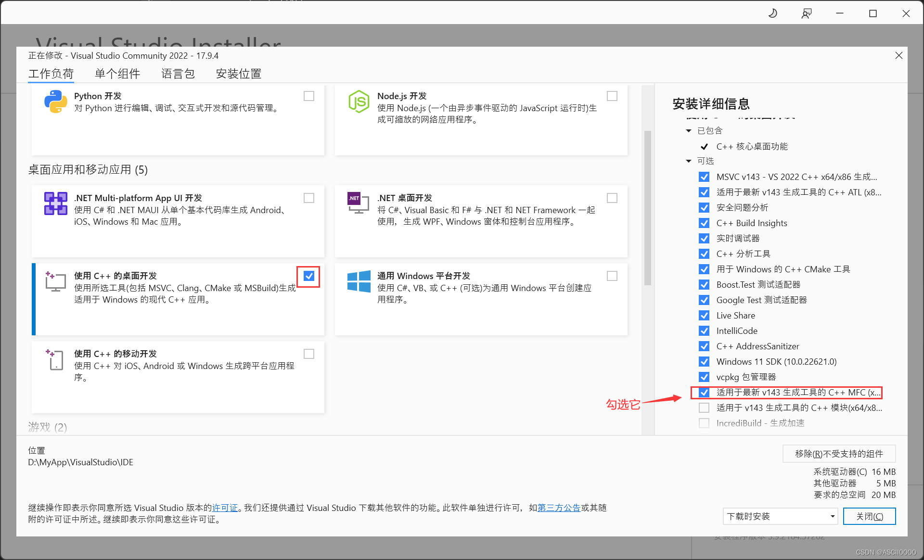Check the C++ 模块 v143 option
The image size is (924, 560).
(704, 408)
